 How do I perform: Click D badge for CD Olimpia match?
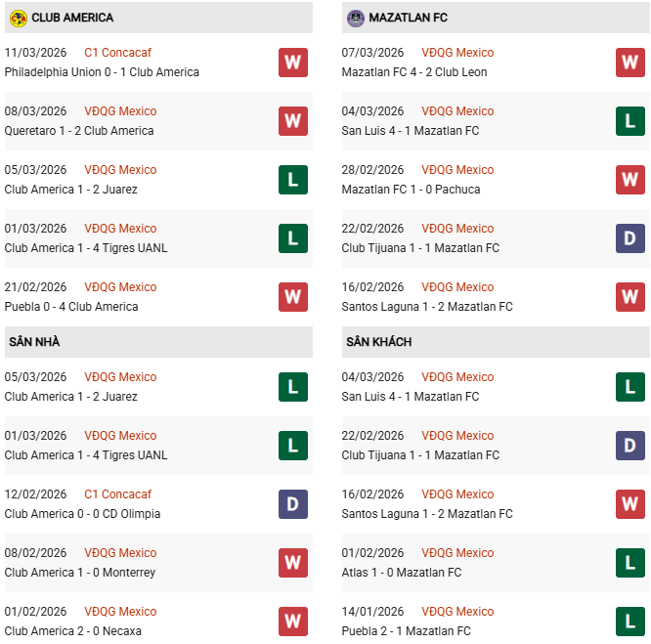pyautogui.click(x=293, y=504)
